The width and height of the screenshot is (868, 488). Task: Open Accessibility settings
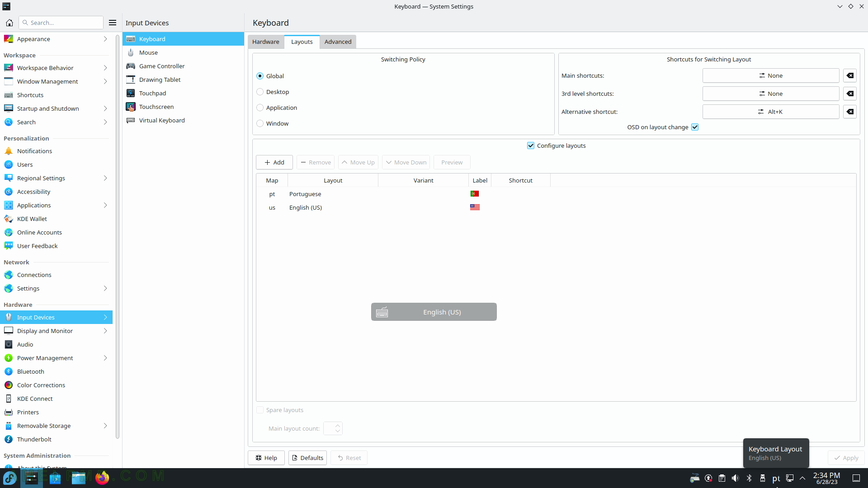(56, 192)
